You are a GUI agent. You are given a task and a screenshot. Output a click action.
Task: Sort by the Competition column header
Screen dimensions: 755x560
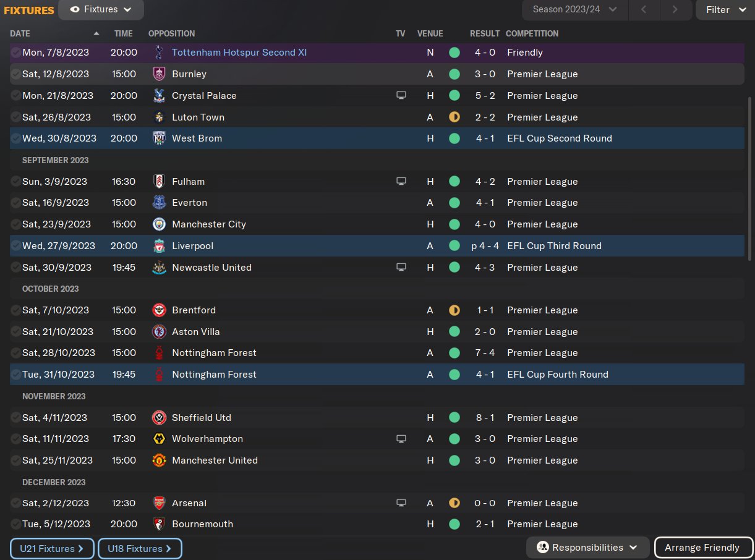pyautogui.click(x=532, y=33)
